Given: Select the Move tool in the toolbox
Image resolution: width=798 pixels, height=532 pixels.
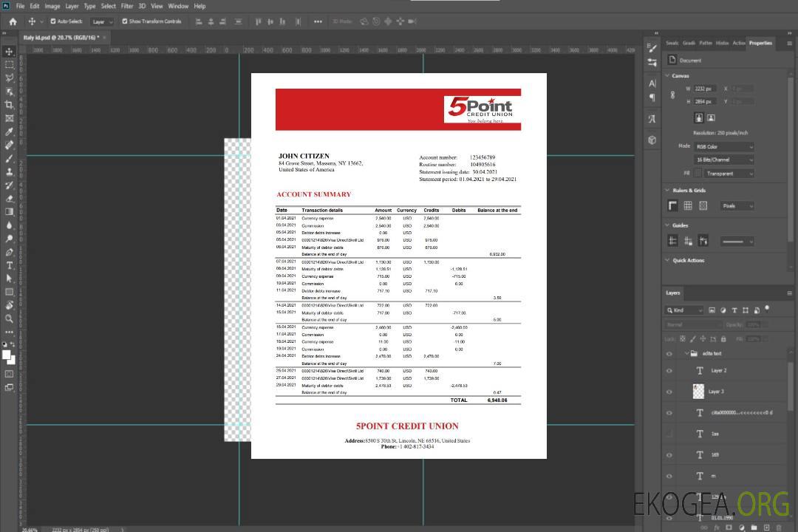Looking at the screenshot, I should [9, 52].
